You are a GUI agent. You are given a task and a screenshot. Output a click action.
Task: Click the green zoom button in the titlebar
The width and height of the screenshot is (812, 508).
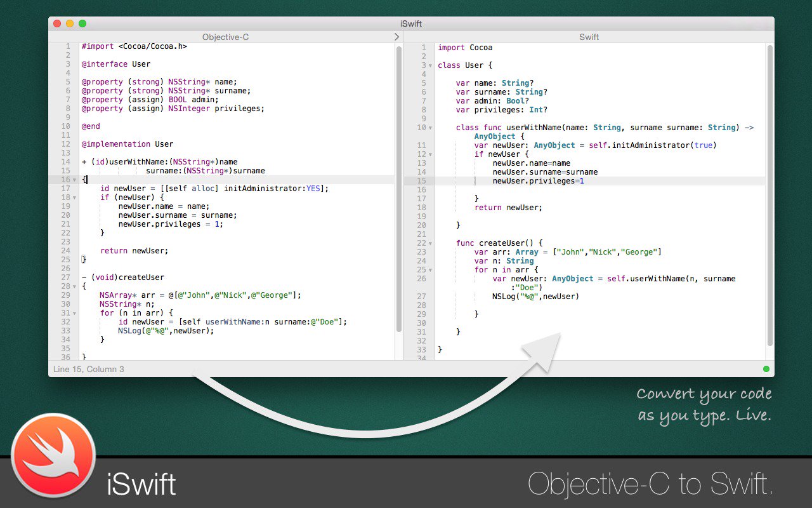(82, 23)
